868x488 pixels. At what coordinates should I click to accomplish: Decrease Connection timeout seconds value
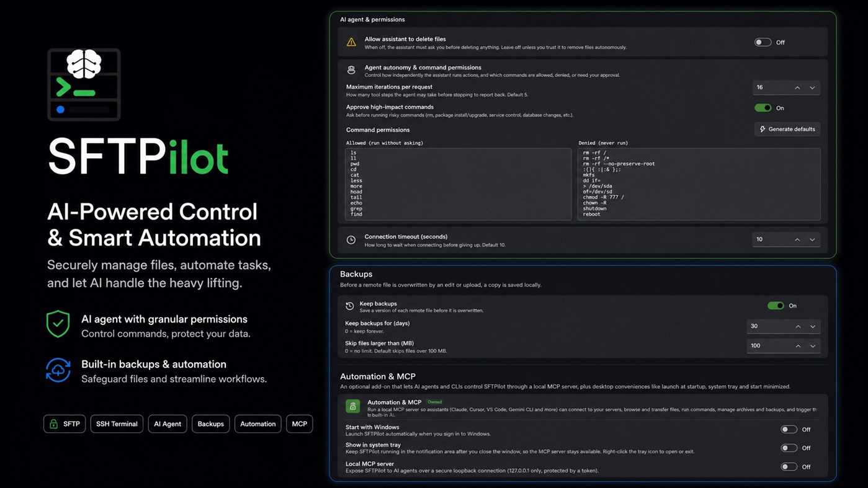coord(812,239)
